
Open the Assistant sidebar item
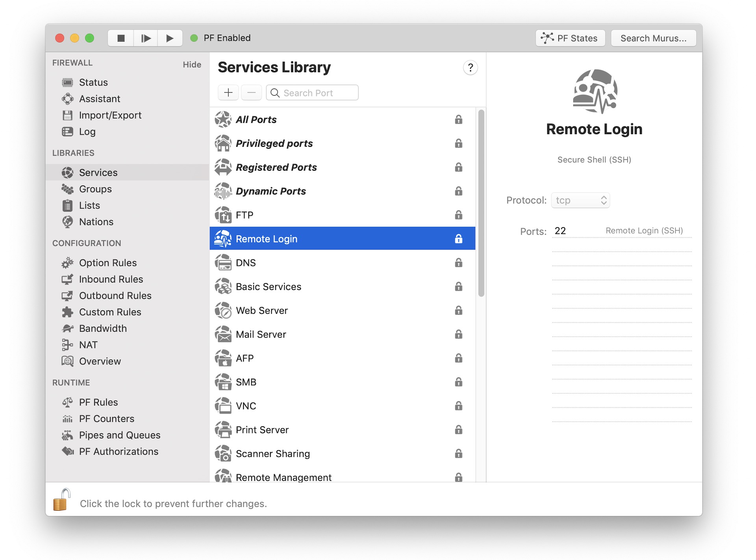(x=100, y=99)
